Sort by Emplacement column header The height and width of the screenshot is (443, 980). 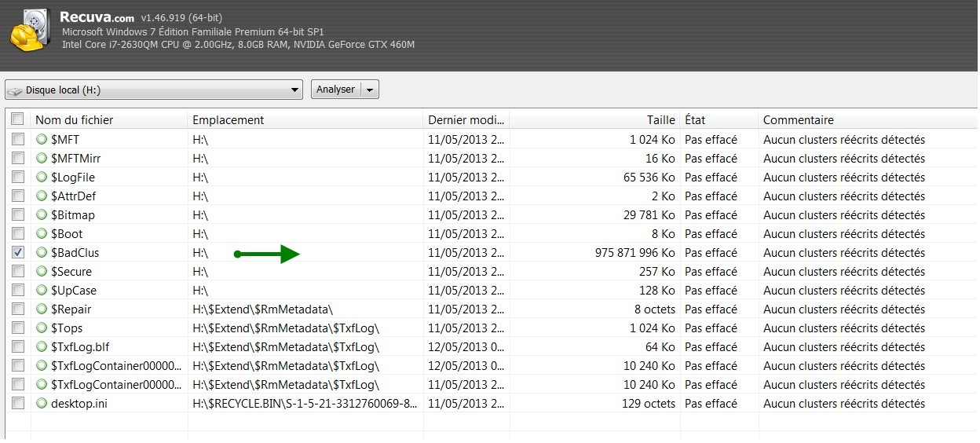tap(305, 120)
